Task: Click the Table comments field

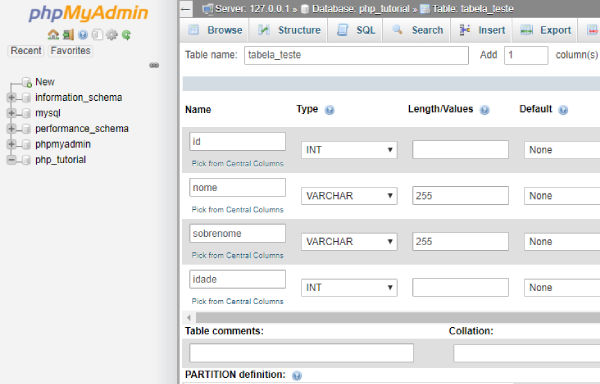Action: pos(302,353)
